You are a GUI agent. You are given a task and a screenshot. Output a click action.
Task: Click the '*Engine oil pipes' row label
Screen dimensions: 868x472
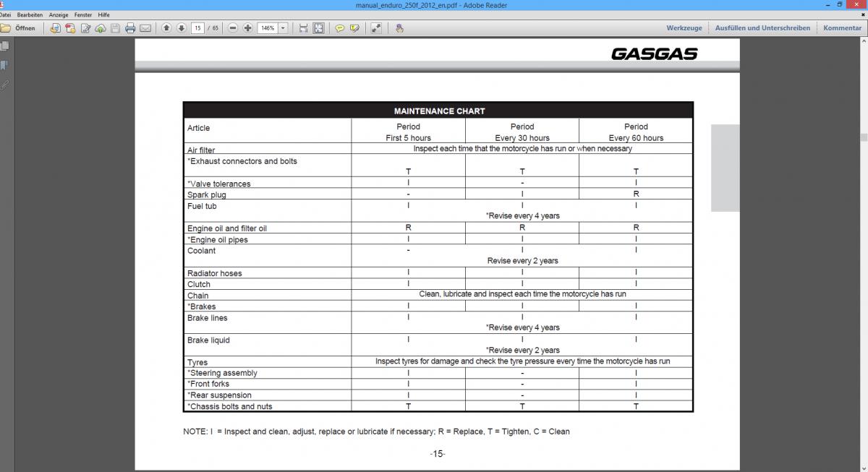click(218, 240)
